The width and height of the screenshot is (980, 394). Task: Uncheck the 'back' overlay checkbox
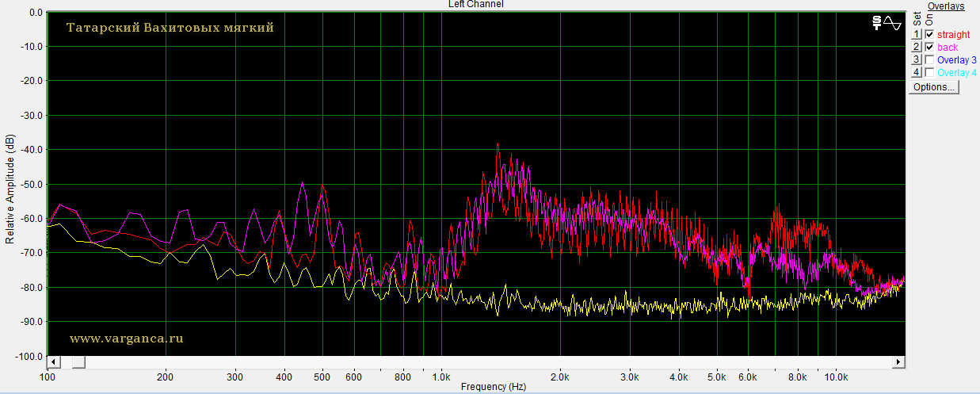click(929, 48)
